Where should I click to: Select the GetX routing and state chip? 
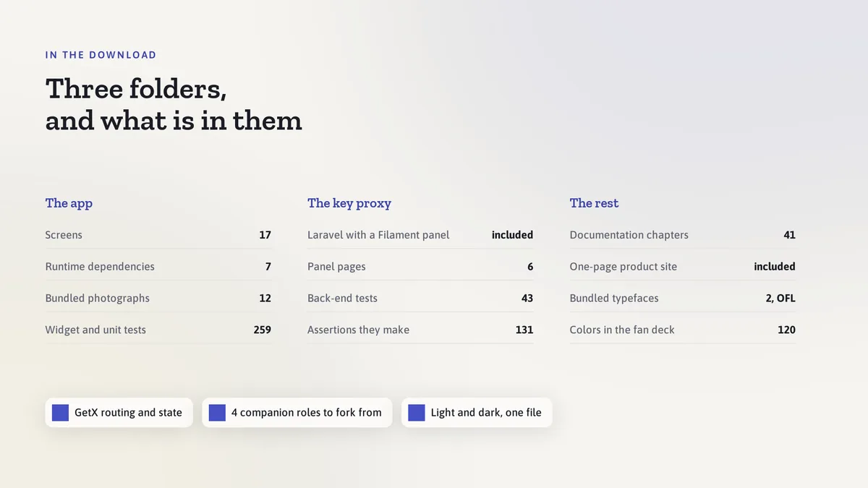coord(119,413)
